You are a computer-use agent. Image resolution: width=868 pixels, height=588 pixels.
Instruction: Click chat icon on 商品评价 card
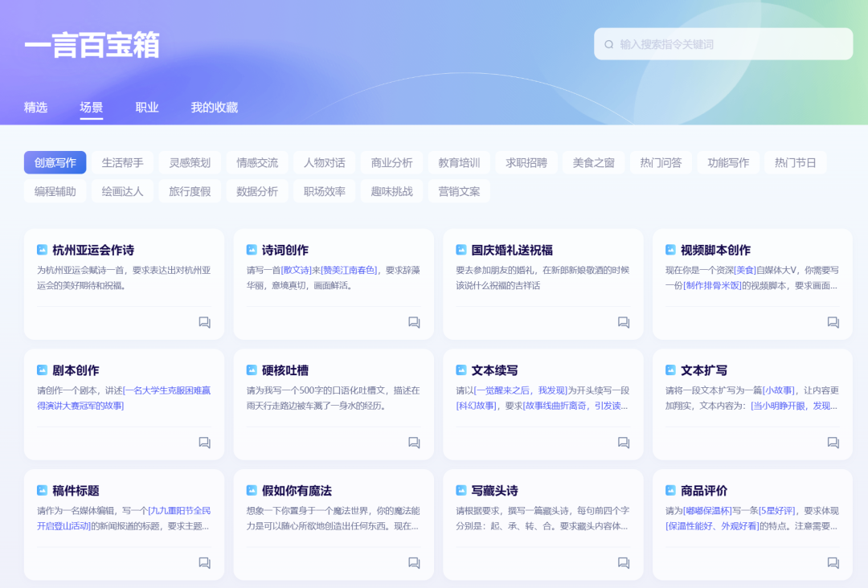[x=833, y=562]
